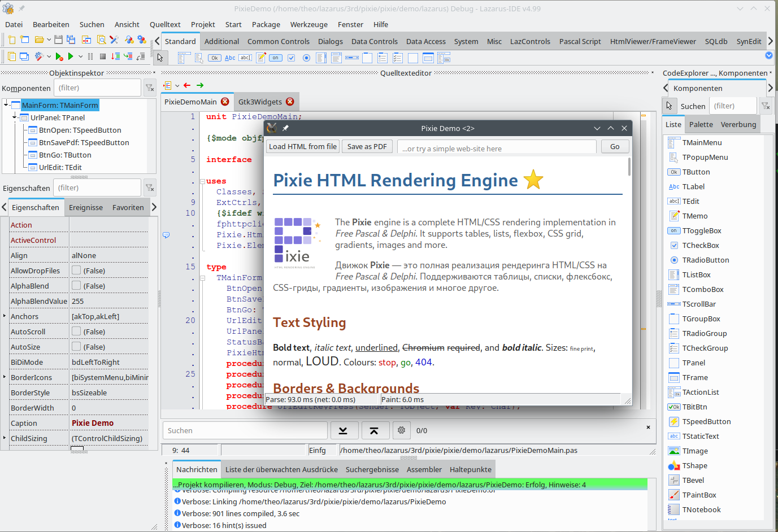Open the Werkzeuge menu
This screenshot has height=532, width=778.
(x=308, y=24)
